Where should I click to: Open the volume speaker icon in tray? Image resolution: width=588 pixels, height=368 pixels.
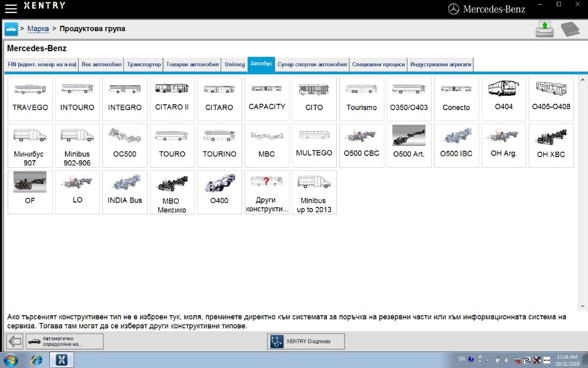[507, 360]
